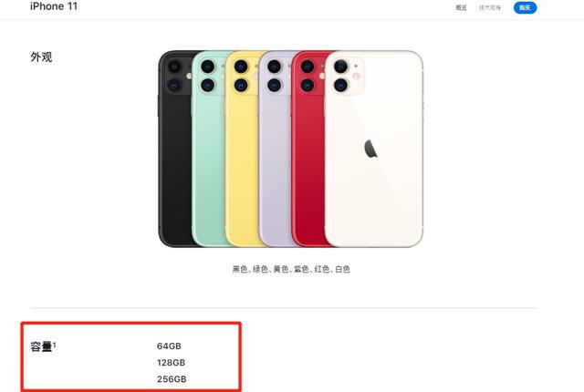Click the 128GB capacity text

(x=171, y=363)
